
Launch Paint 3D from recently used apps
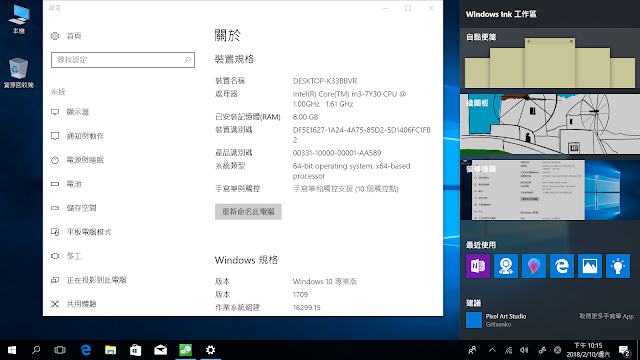tap(534, 266)
